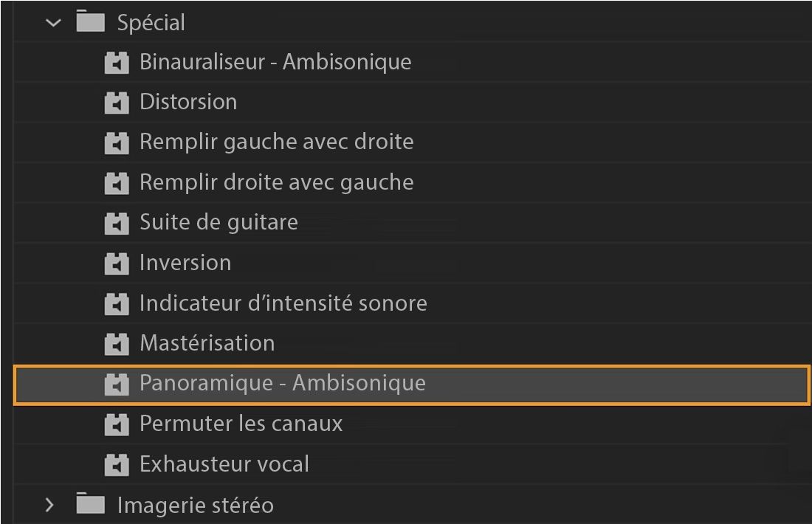Click the effect icon beside Permuter les canaux
This screenshot has height=524, width=812.
click(117, 424)
